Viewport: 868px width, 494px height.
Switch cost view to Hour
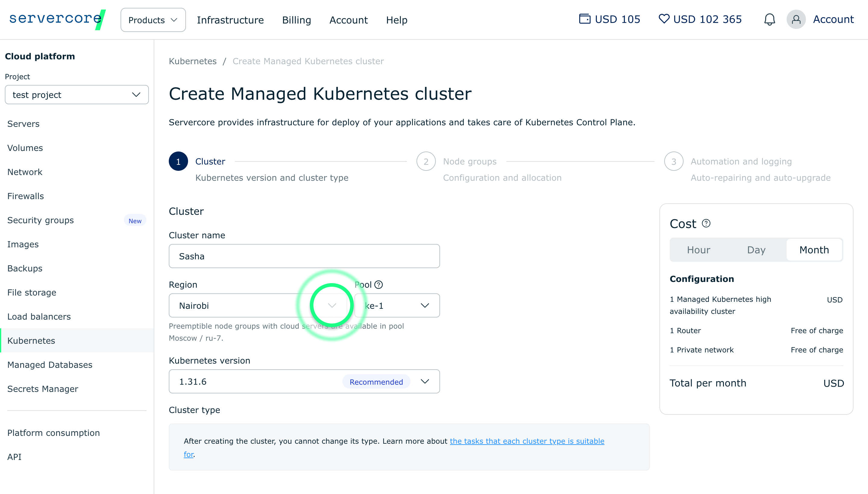coord(698,250)
